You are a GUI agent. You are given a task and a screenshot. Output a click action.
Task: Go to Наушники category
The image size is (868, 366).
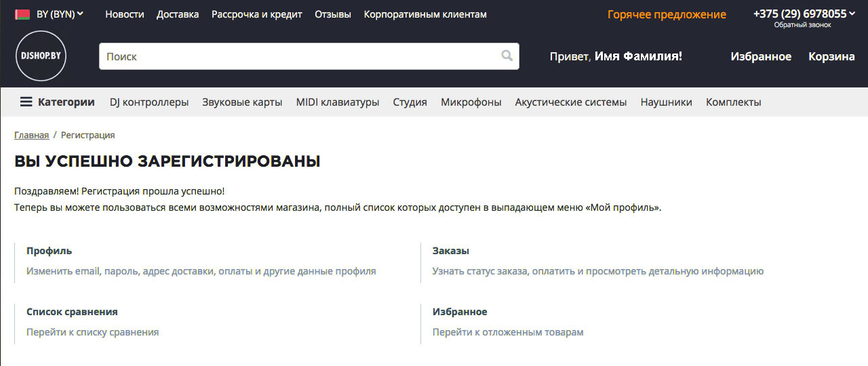(x=667, y=102)
